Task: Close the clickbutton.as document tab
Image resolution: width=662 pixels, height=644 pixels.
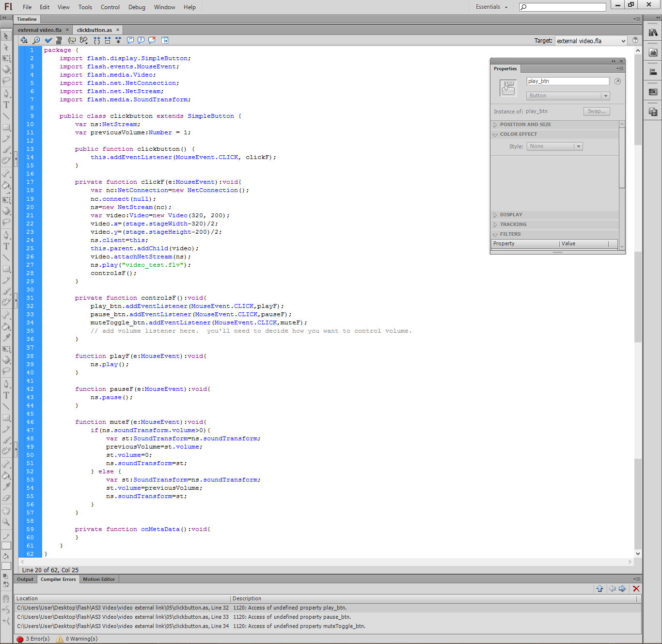Action: (117, 30)
